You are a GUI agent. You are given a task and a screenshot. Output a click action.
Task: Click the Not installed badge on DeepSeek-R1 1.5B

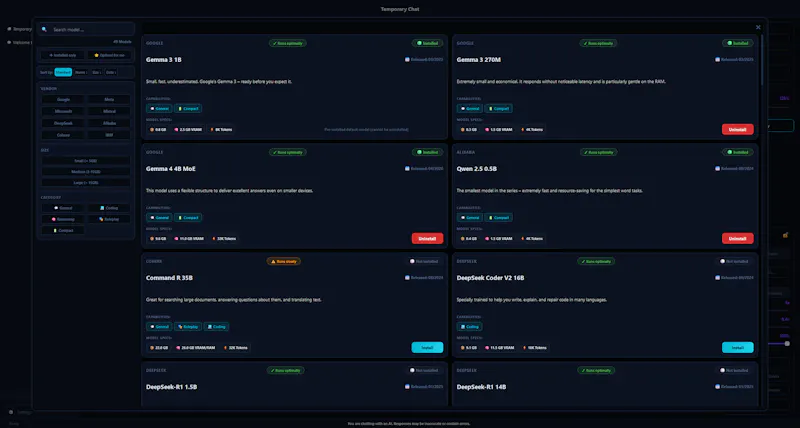(x=424, y=370)
